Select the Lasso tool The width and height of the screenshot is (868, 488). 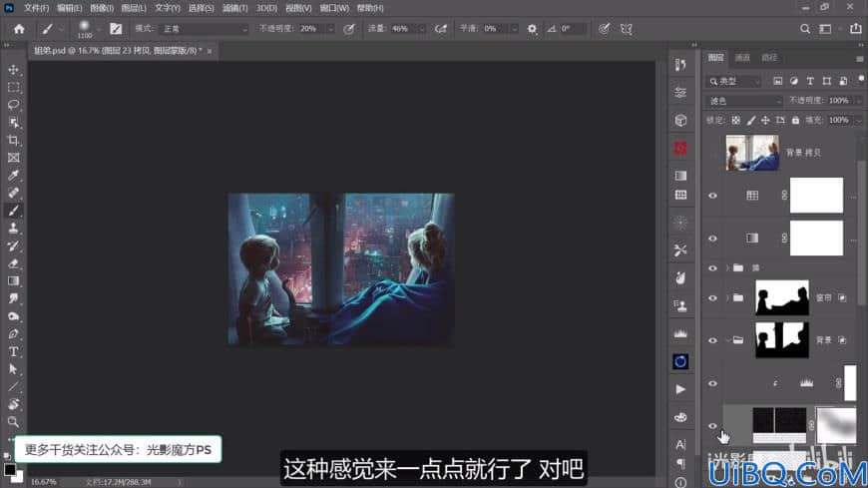click(13, 105)
